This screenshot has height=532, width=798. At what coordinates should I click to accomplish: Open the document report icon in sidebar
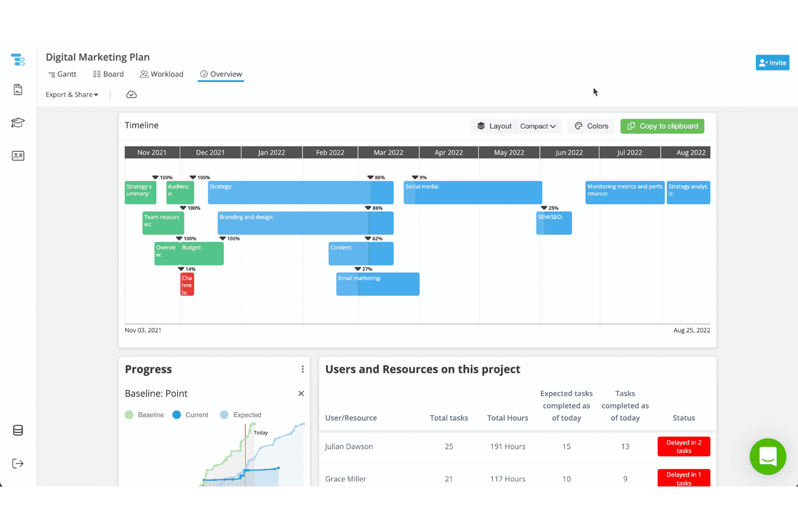pyautogui.click(x=18, y=89)
